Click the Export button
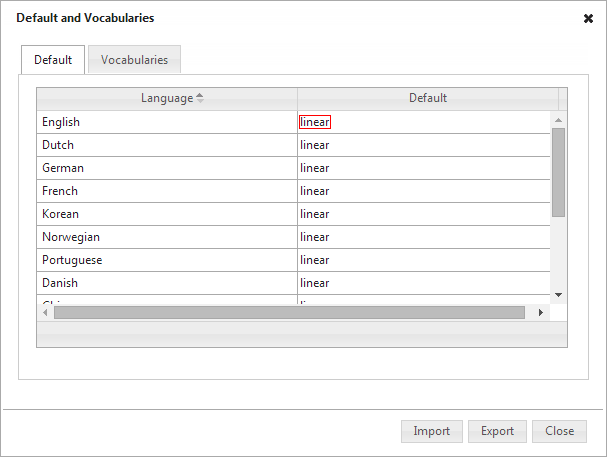This screenshot has height=457, width=607. click(497, 431)
